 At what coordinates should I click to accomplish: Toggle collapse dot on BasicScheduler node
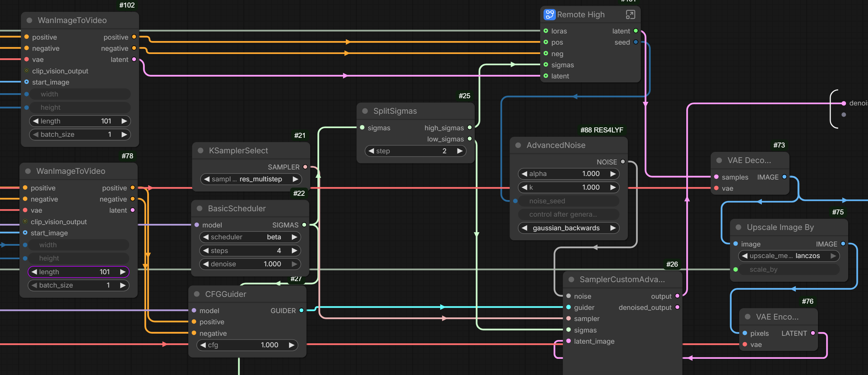(x=200, y=209)
